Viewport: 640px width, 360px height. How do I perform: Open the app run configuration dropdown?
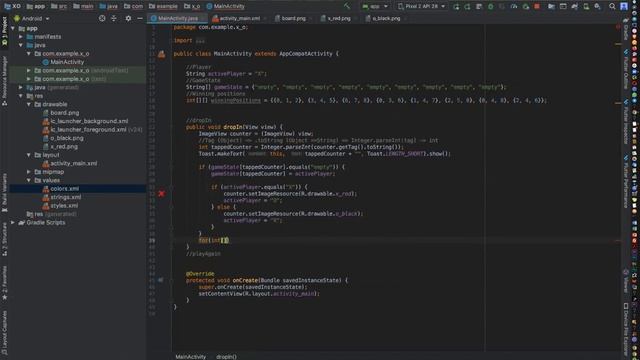(x=375, y=6)
